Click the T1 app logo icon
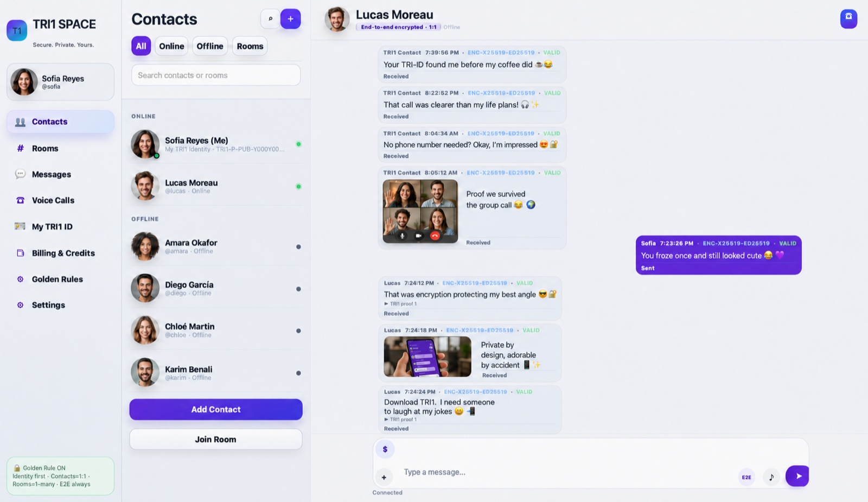This screenshot has width=868, height=502. (17, 30)
